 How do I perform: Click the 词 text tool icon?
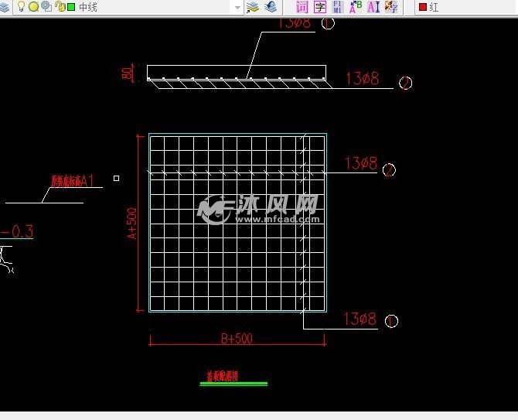[x=302, y=7]
